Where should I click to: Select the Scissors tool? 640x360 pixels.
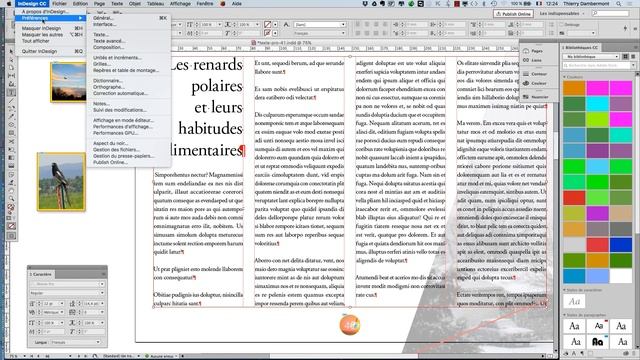tap(11, 142)
